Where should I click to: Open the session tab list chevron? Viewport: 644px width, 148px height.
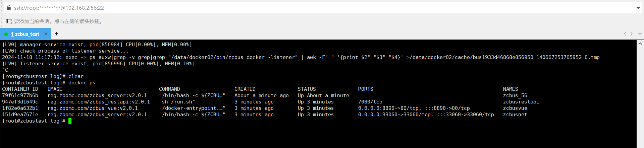[640, 34]
